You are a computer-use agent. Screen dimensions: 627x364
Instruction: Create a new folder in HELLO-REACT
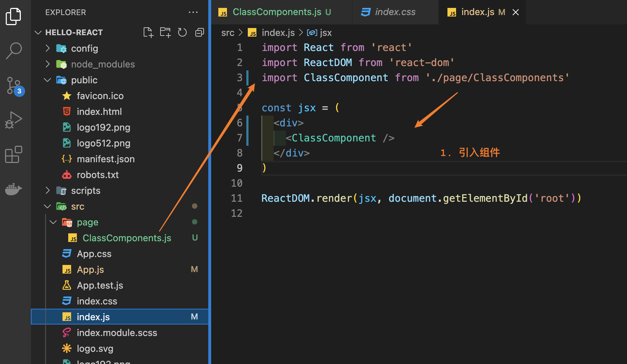pos(165,32)
